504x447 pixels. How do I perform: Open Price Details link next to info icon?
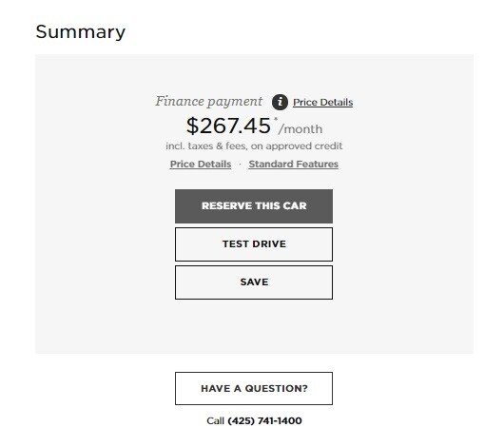322,103
